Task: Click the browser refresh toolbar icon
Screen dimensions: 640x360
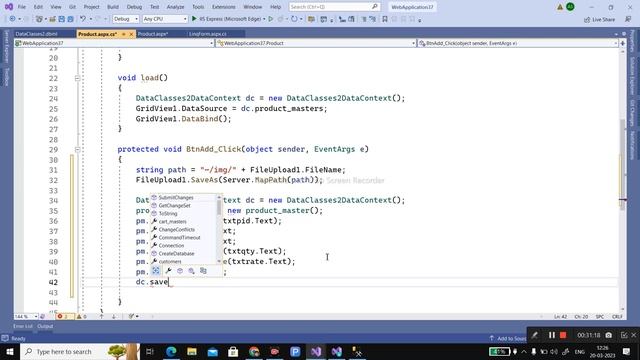Action: click(x=294, y=19)
